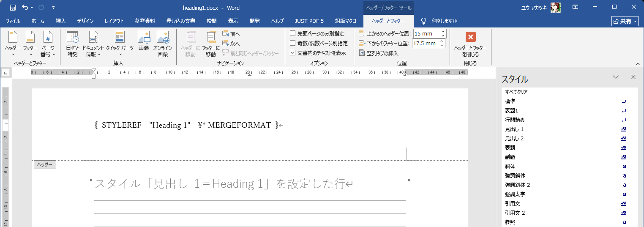Open the ファイル tab
This screenshot has width=644, height=227.
pyautogui.click(x=13, y=21)
